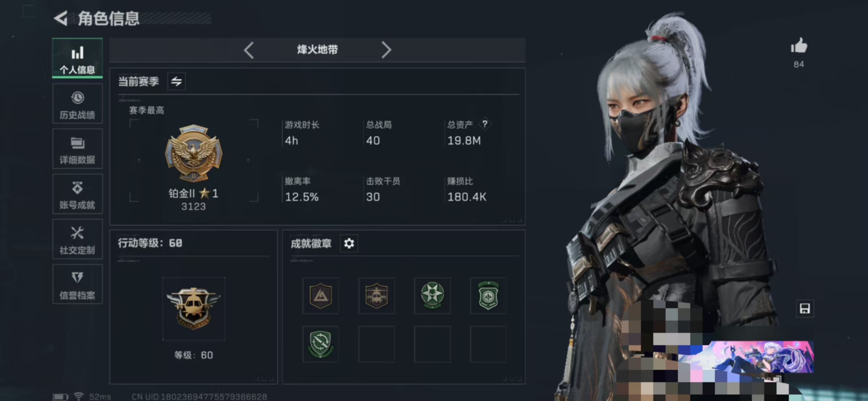Click the anime banner card thumbnail
Image resolution: width=868 pixels, height=401 pixels.
point(746,357)
